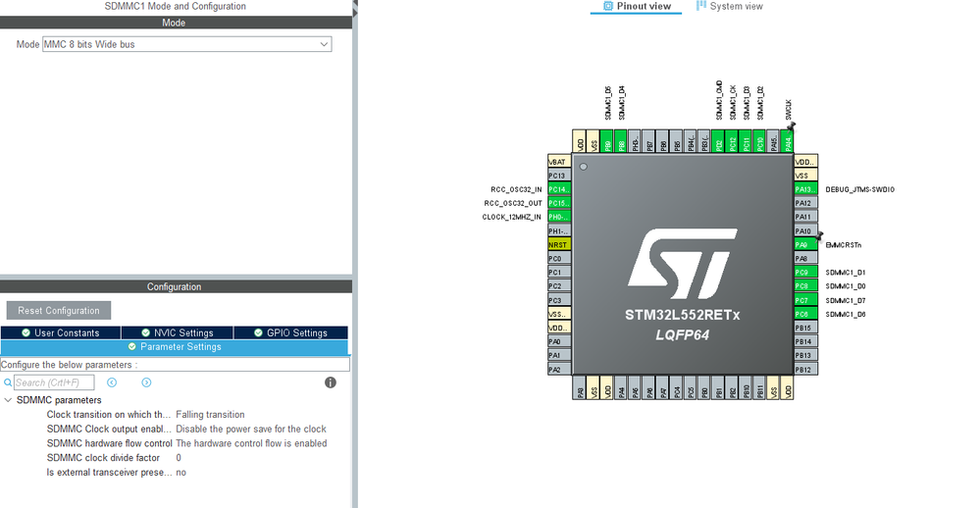Click the PC13 pin on chip
Screen dimensions: 980x508
(559, 176)
